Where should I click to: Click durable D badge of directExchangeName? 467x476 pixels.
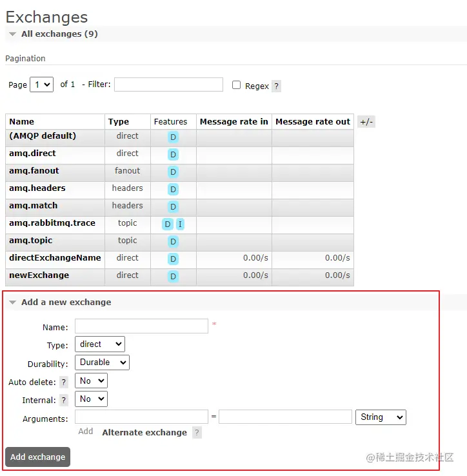click(173, 259)
